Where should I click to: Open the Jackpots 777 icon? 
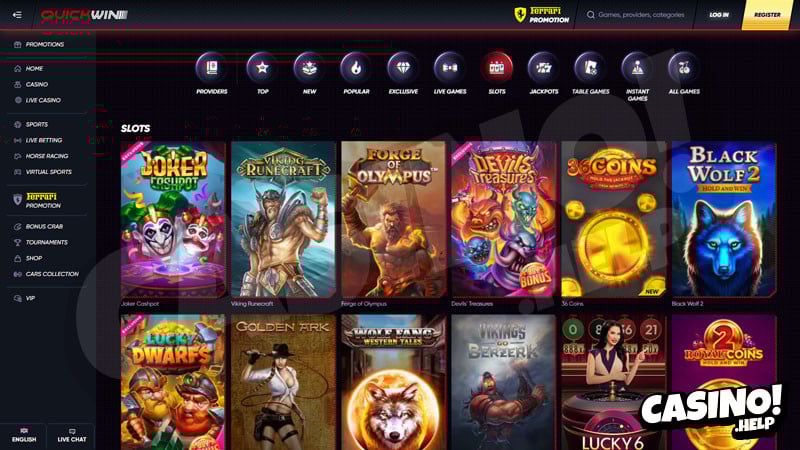coord(543,68)
